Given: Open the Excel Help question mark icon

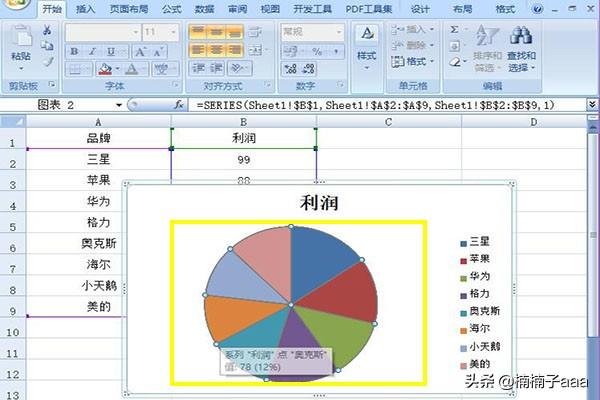Looking at the screenshot, I should tap(538, 8).
